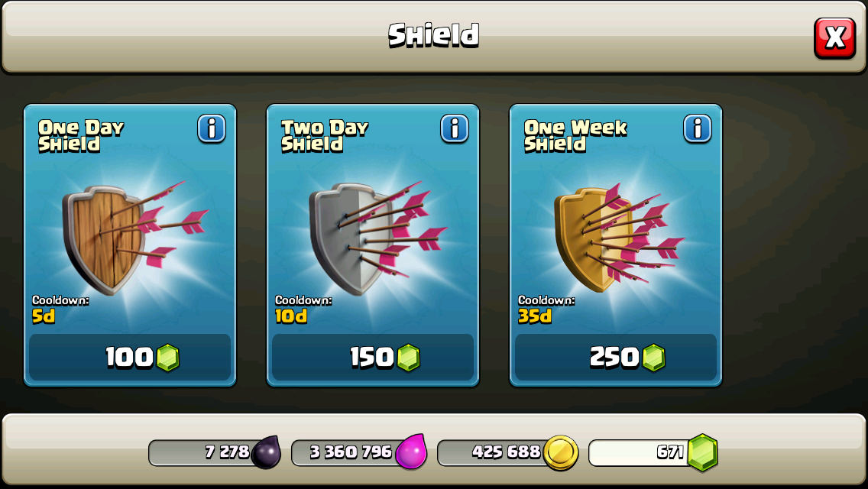The image size is (868, 489).
Task: Click the golden shield with arrows image
Action: 619,237
